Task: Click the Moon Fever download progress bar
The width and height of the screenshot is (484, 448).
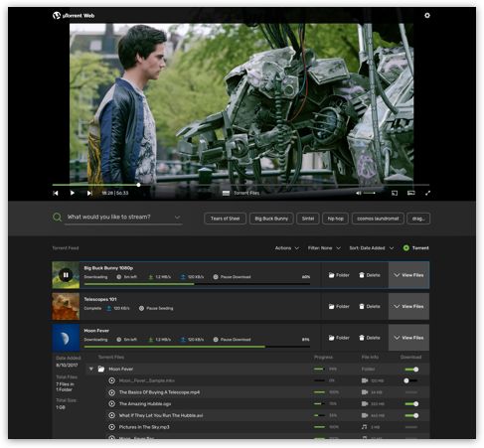Action: pos(197,347)
